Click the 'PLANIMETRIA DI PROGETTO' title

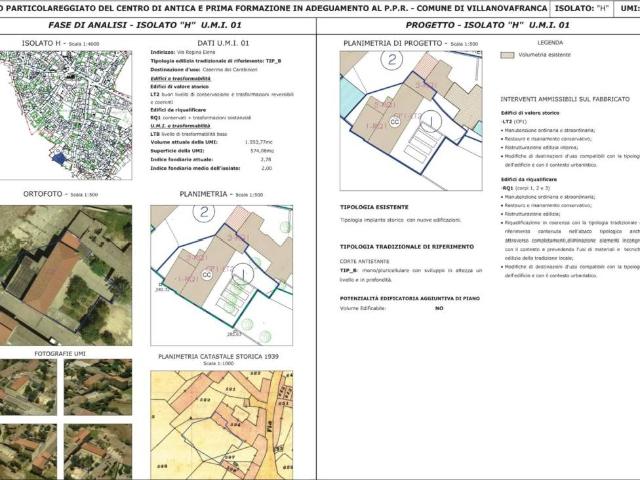pos(393,43)
